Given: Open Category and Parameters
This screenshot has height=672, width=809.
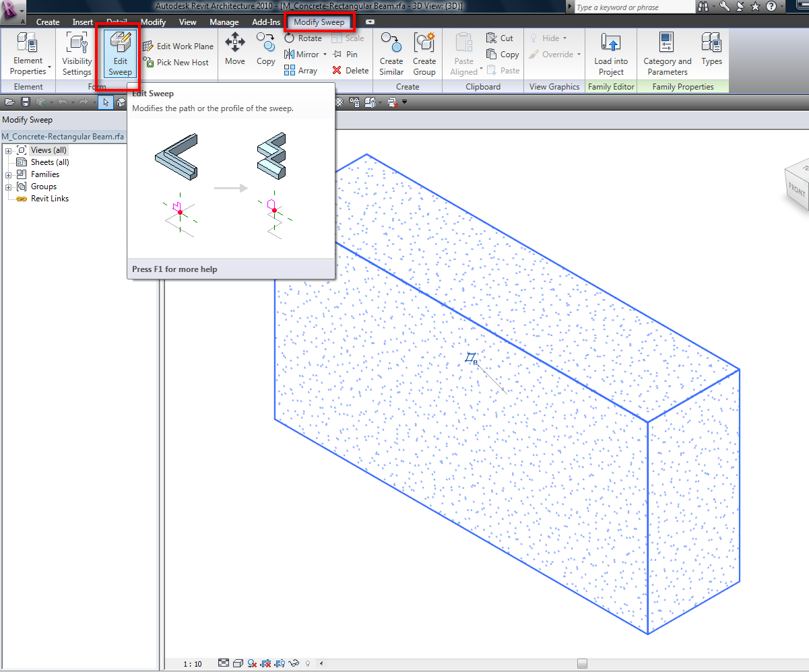Looking at the screenshot, I should (x=668, y=53).
